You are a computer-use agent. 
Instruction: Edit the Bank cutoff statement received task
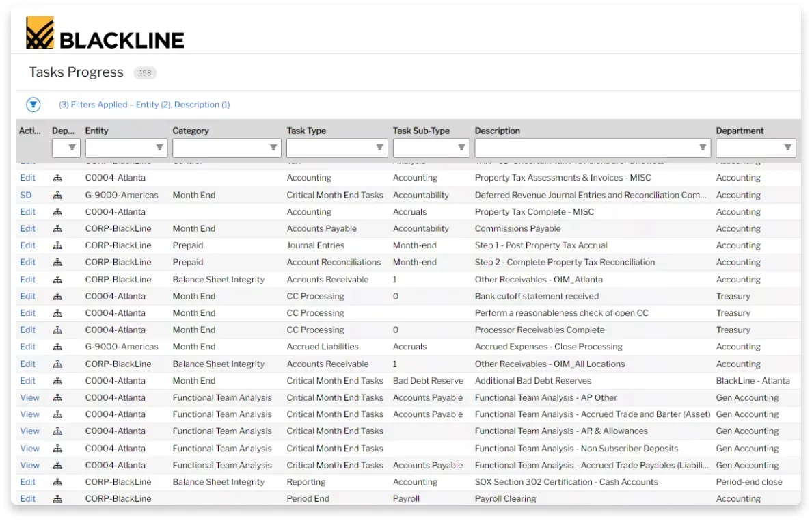point(27,296)
